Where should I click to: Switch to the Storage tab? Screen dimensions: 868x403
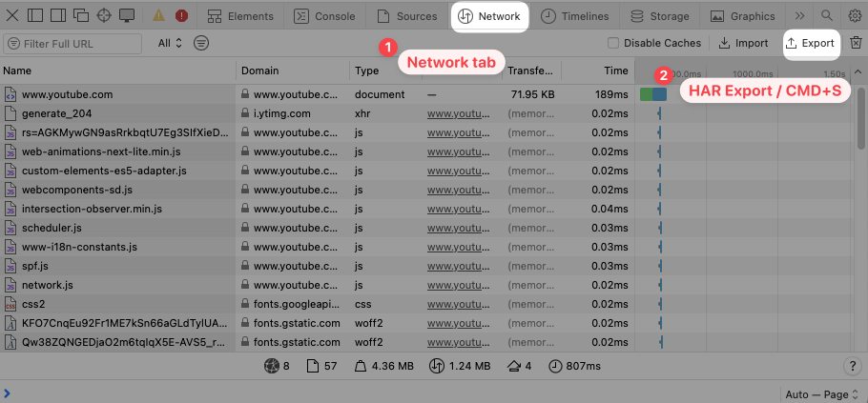click(658, 16)
